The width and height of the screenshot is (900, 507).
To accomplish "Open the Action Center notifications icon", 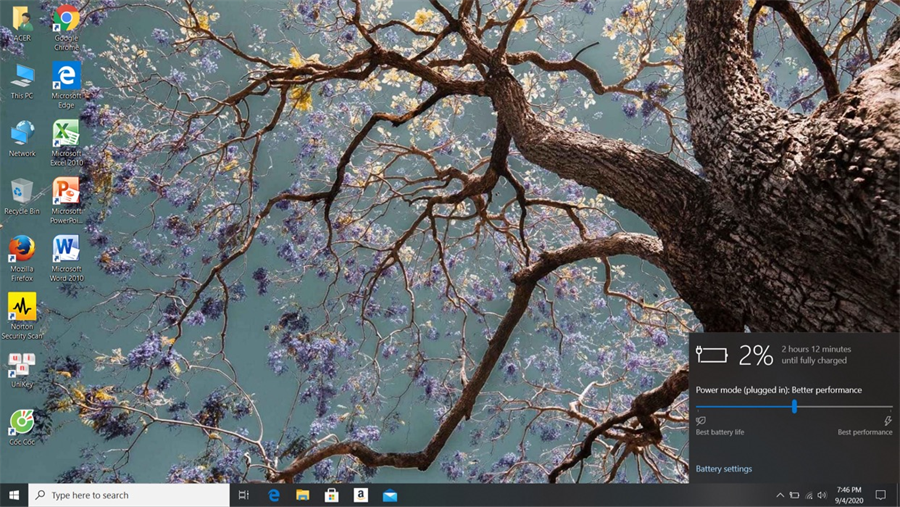I will pos(881,495).
